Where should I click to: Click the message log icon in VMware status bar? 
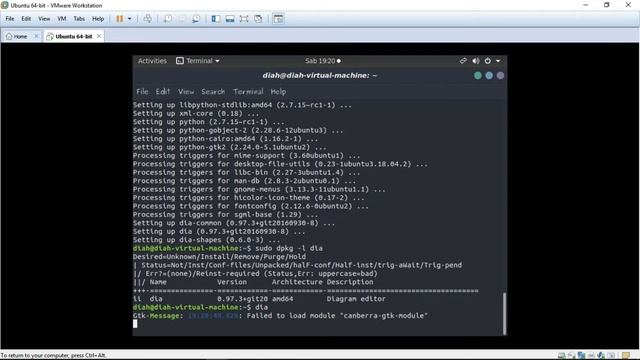click(x=626, y=356)
